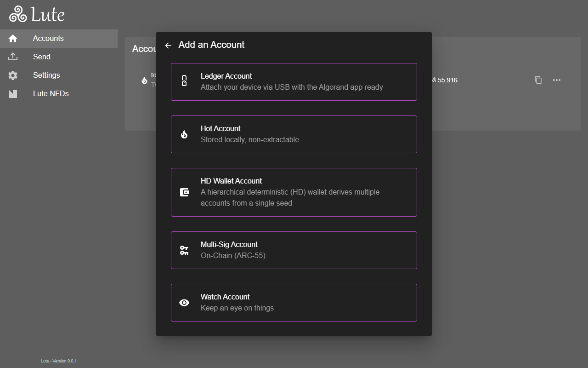Open Settings from the sidebar
This screenshot has width=588, height=368.
click(46, 75)
